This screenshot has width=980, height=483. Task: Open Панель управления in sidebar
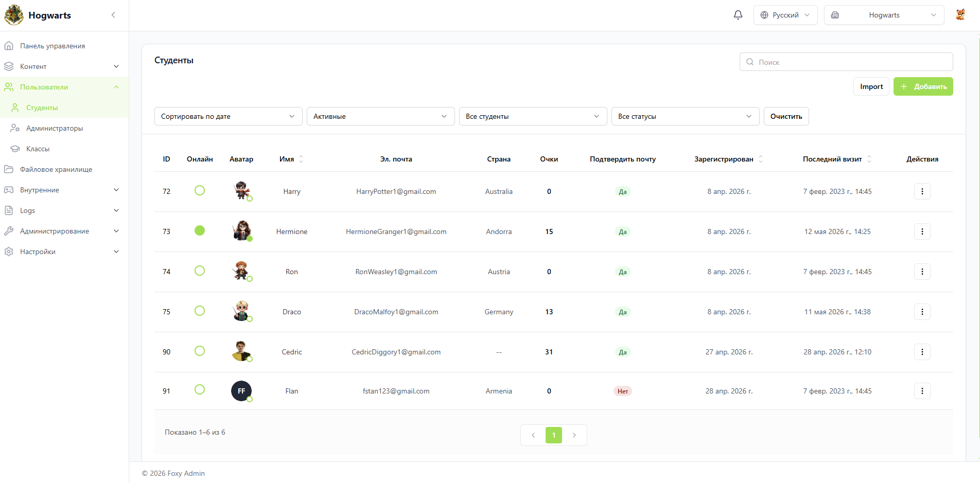pos(64,46)
